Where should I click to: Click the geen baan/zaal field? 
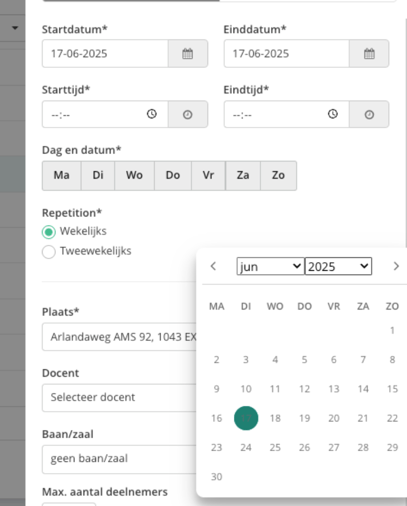coord(119,459)
